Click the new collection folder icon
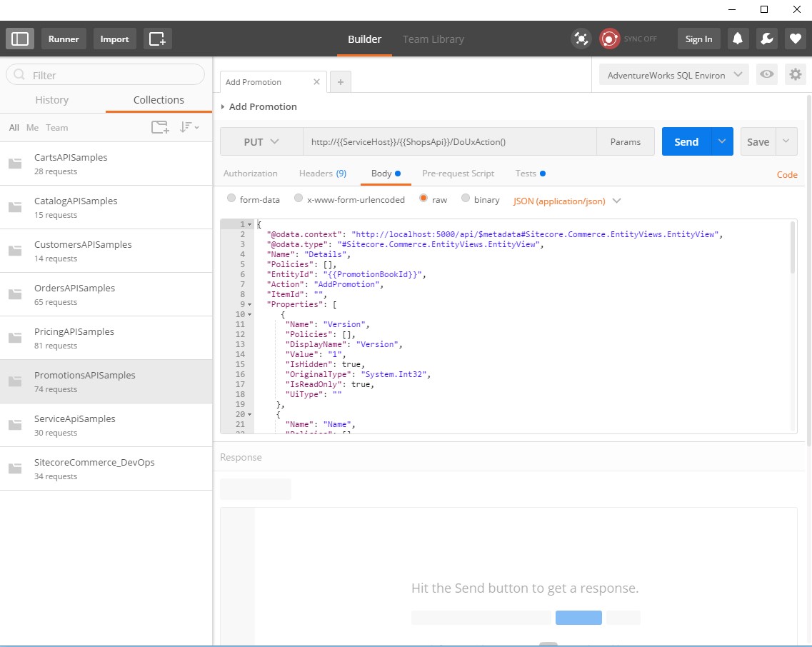 pos(160,127)
